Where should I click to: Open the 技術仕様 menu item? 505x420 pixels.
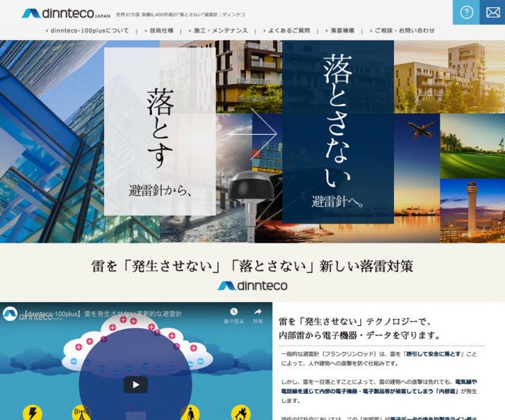coord(162,31)
